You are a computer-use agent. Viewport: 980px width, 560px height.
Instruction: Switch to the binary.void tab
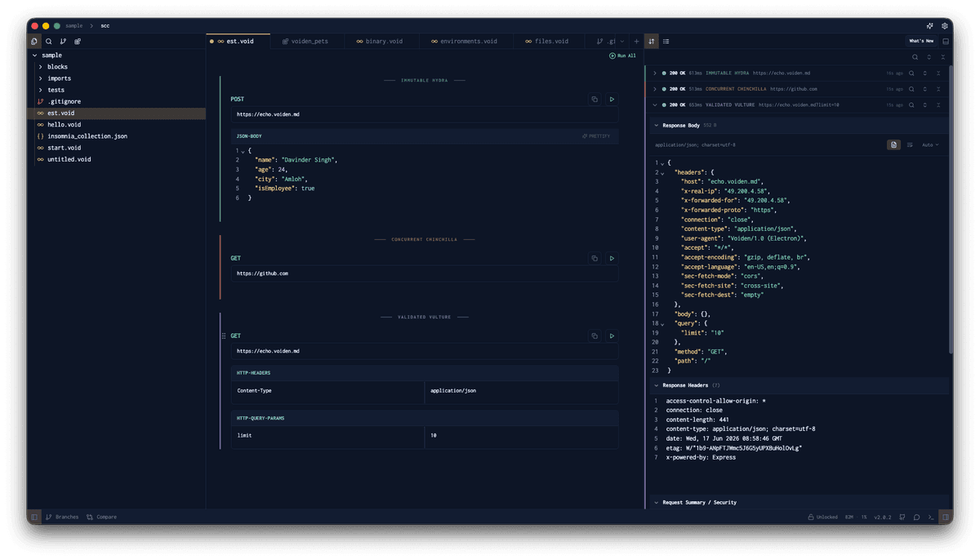point(380,41)
